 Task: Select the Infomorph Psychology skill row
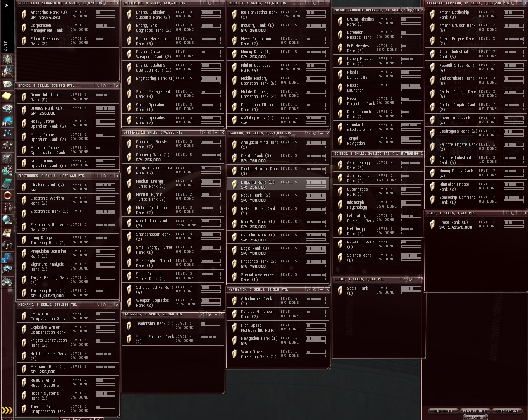(378, 205)
